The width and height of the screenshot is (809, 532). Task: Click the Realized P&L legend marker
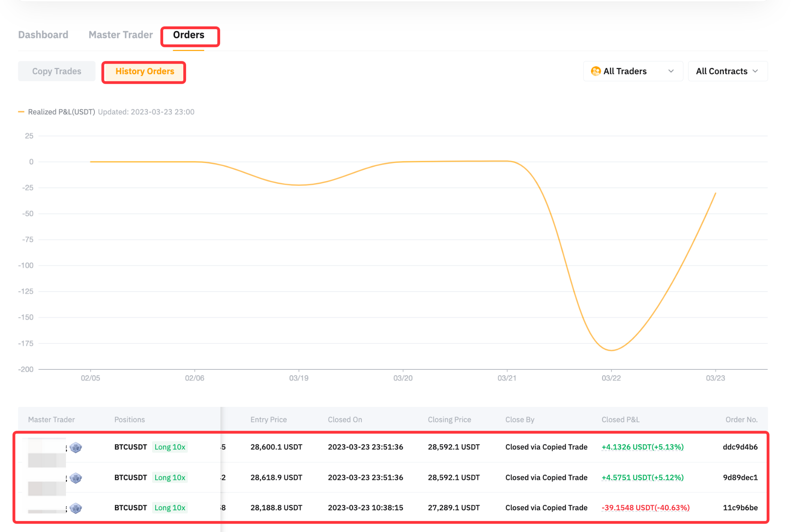click(x=21, y=112)
